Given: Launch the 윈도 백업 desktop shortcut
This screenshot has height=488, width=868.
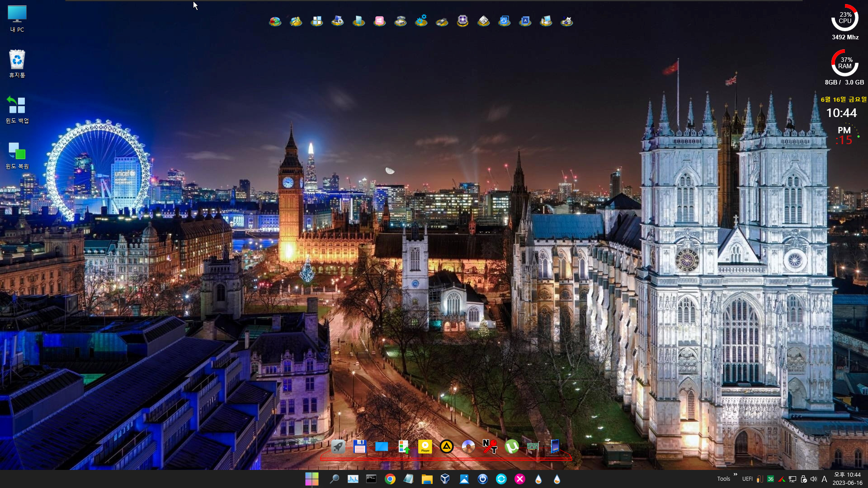Looking at the screenshot, I should (17, 109).
